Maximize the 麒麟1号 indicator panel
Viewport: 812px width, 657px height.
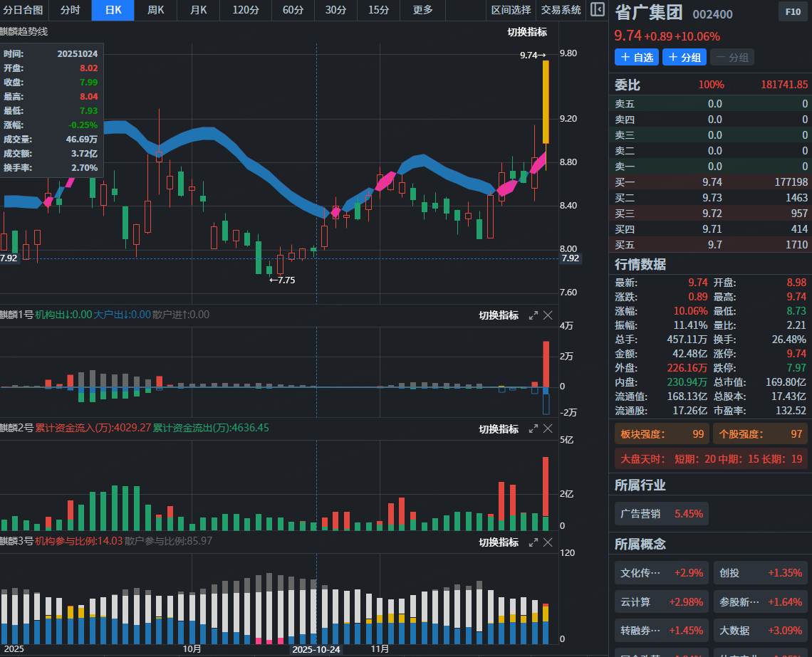click(x=533, y=315)
